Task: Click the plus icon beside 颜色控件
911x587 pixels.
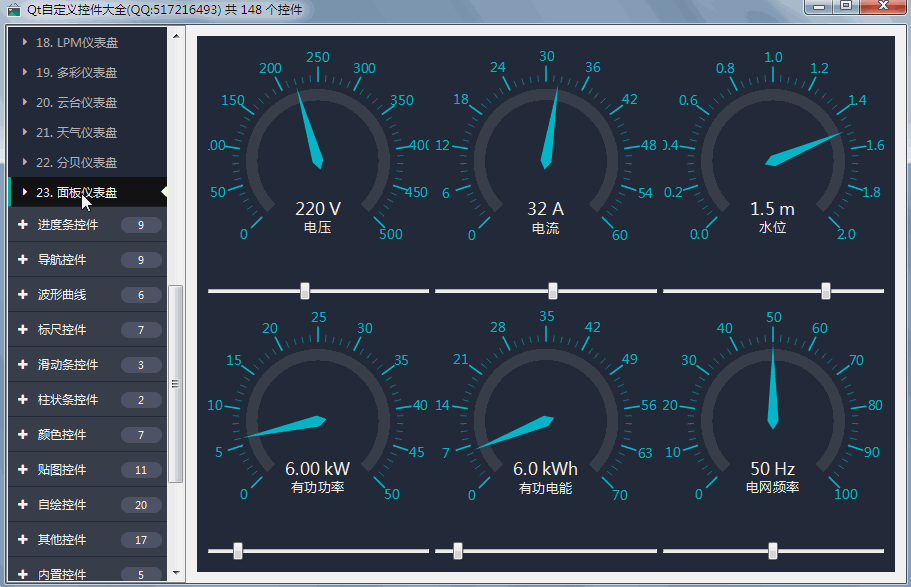Action: (x=23, y=434)
